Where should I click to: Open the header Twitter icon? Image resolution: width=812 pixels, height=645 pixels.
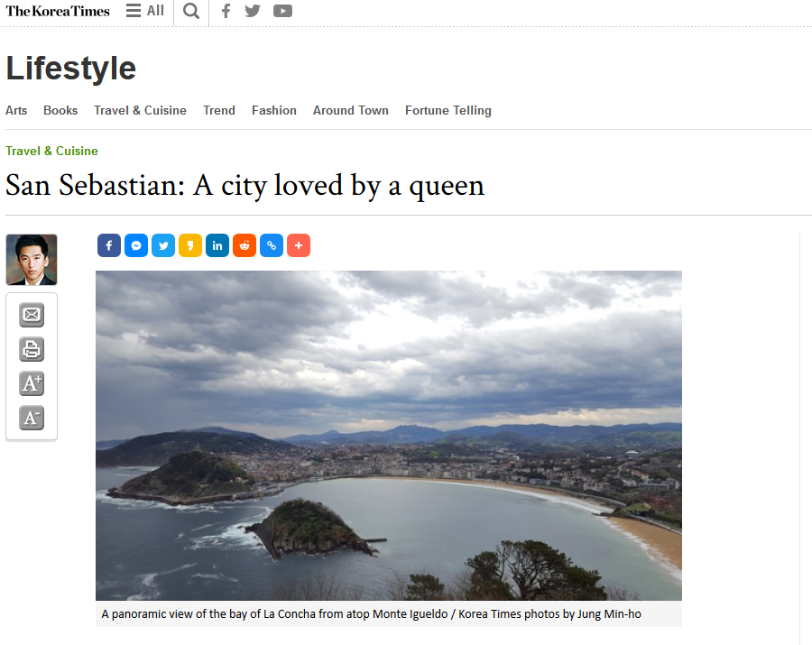(253, 11)
